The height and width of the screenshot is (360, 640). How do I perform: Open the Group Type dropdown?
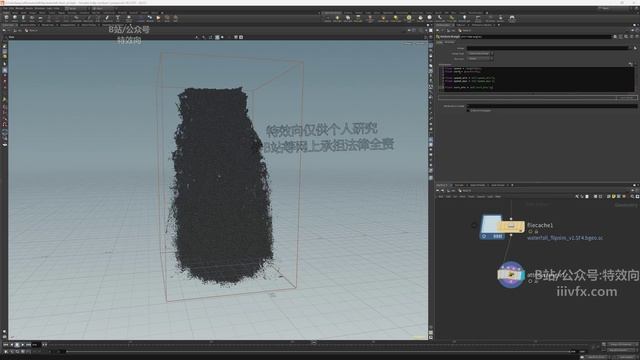(x=480, y=53)
